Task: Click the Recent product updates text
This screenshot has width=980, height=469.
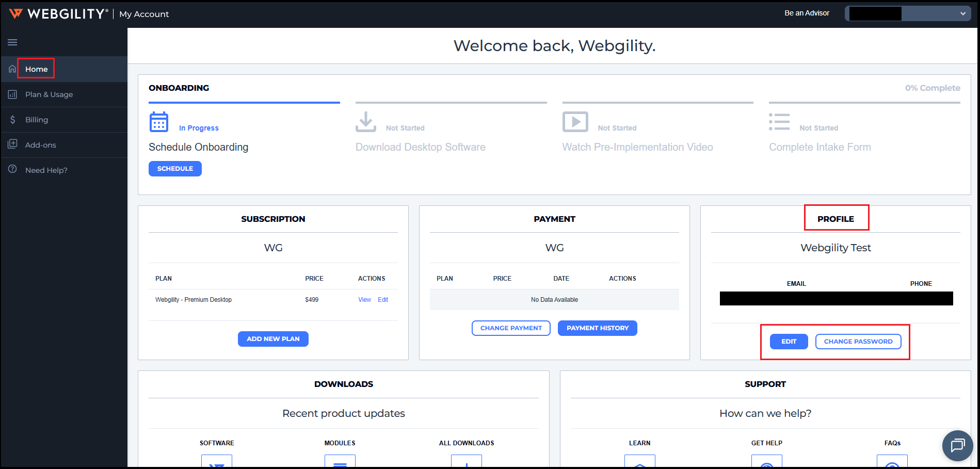Action: pyautogui.click(x=344, y=413)
